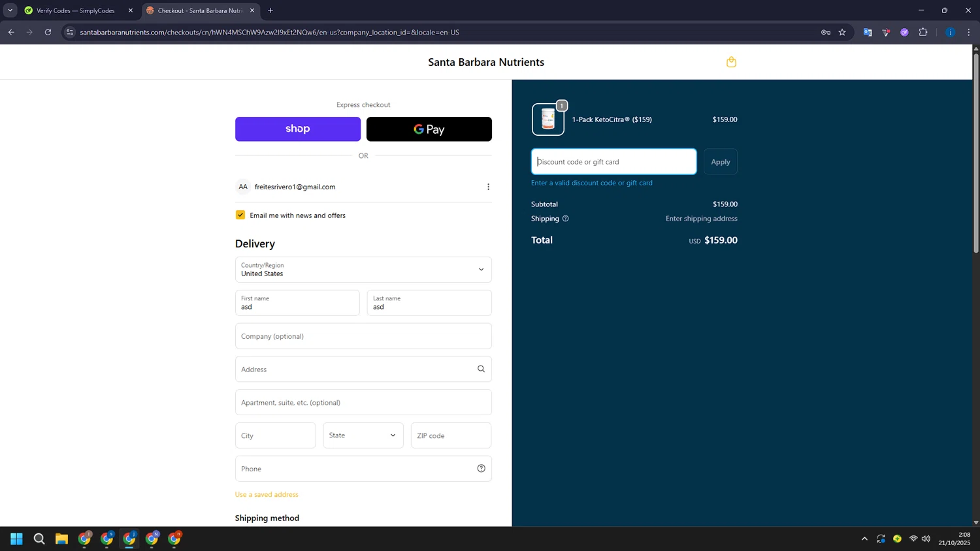Open the email account three-dot menu
This screenshot has height=551, width=980.
pyautogui.click(x=488, y=187)
